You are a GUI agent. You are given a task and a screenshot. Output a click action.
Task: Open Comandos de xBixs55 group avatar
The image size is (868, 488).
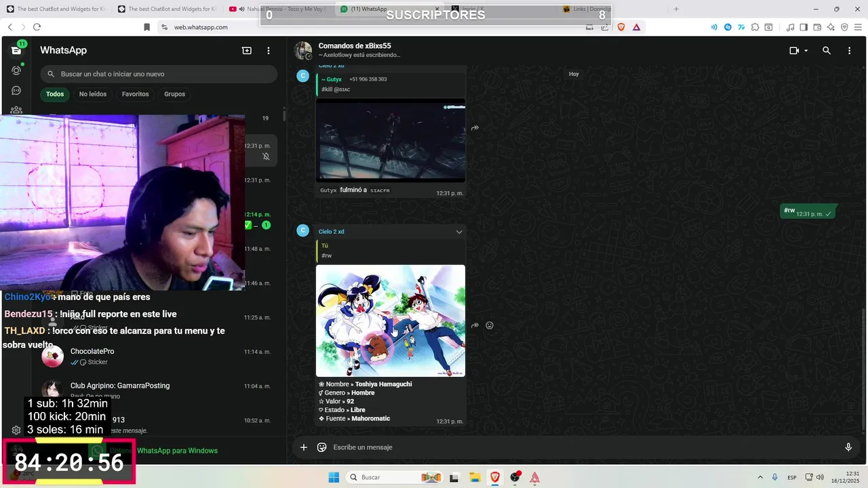[x=303, y=50]
